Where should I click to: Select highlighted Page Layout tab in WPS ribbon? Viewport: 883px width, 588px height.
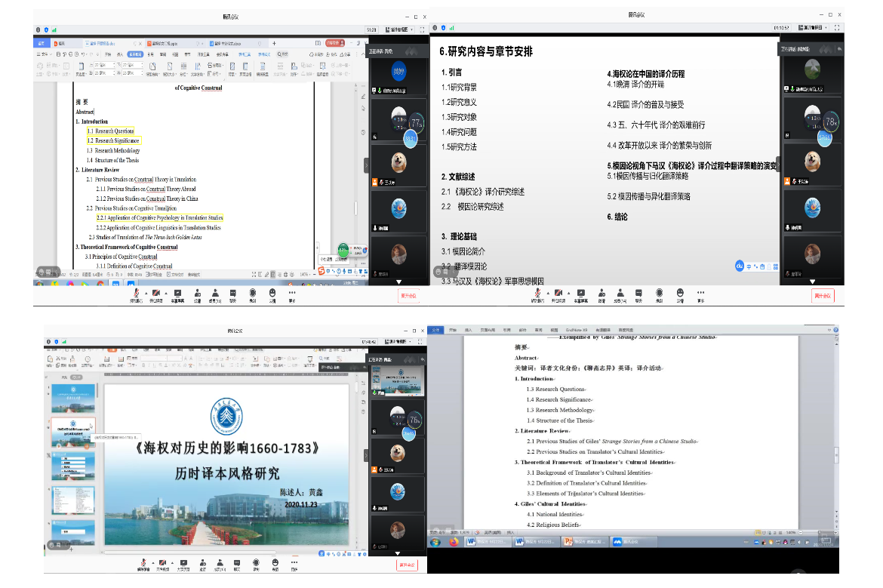[135, 54]
